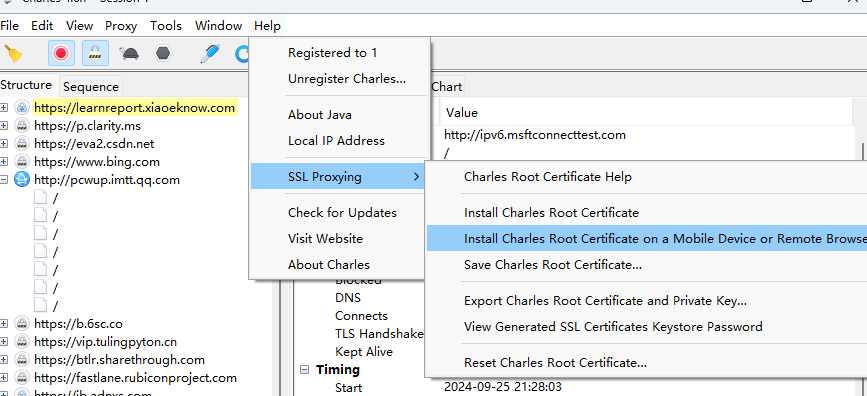The height and width of the screenshot is (396, 867).
Task: Expand the btlr.sharethrough.com tree node
Action: click(4, 359)
